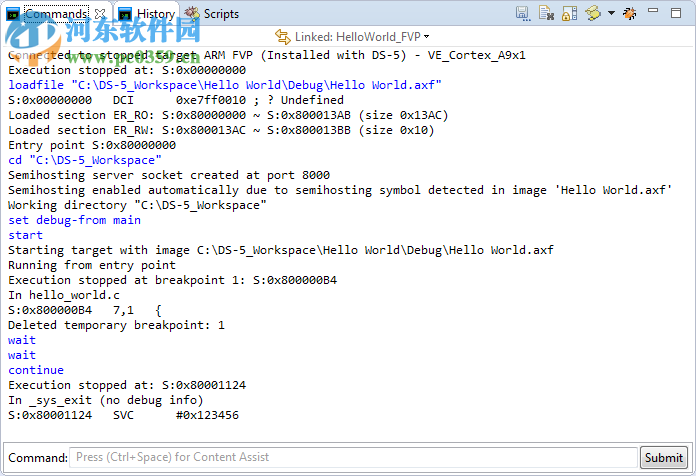This screenshot has width=696, height=476.
Task: Click 'Execution stopped at breakpoint 1' line
Action: click(172, 280)
